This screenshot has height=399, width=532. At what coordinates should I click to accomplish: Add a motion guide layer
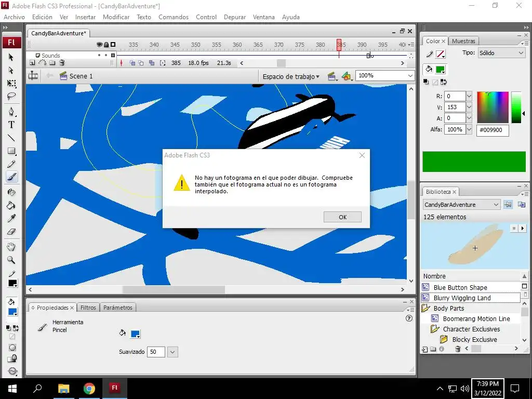tap(42, 63)
